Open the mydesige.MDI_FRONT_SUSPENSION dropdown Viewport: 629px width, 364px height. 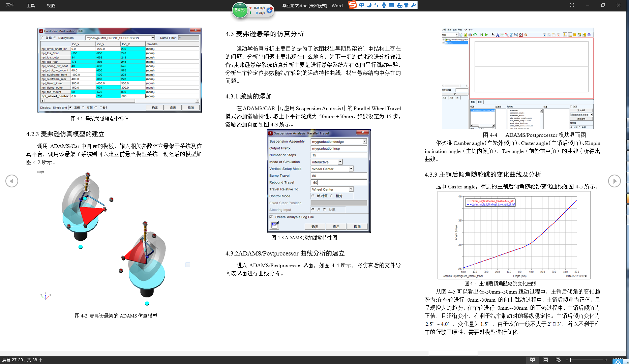click(x=153, y=38)
